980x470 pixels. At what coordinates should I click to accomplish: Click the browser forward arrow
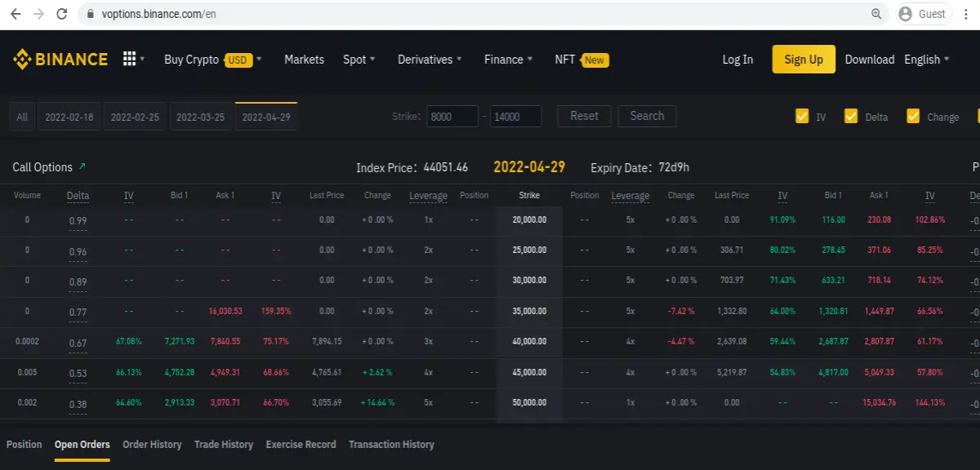[x=38, y=14]
